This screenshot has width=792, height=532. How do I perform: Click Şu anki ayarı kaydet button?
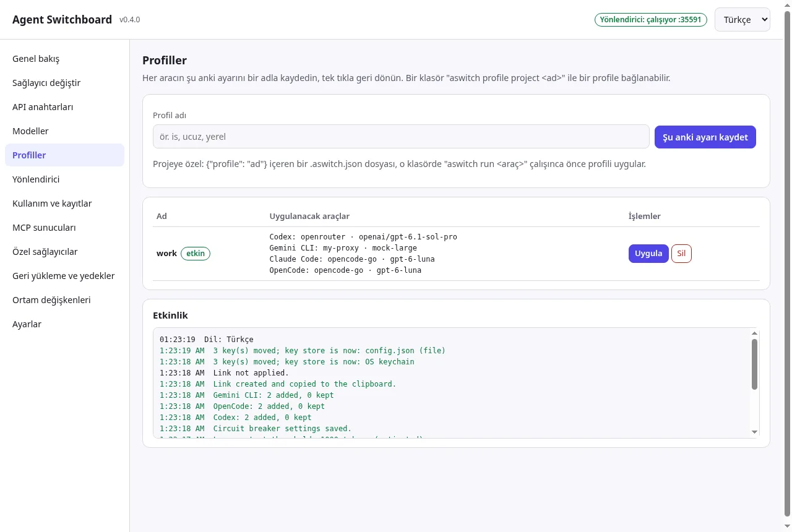[x=705, y=137]
